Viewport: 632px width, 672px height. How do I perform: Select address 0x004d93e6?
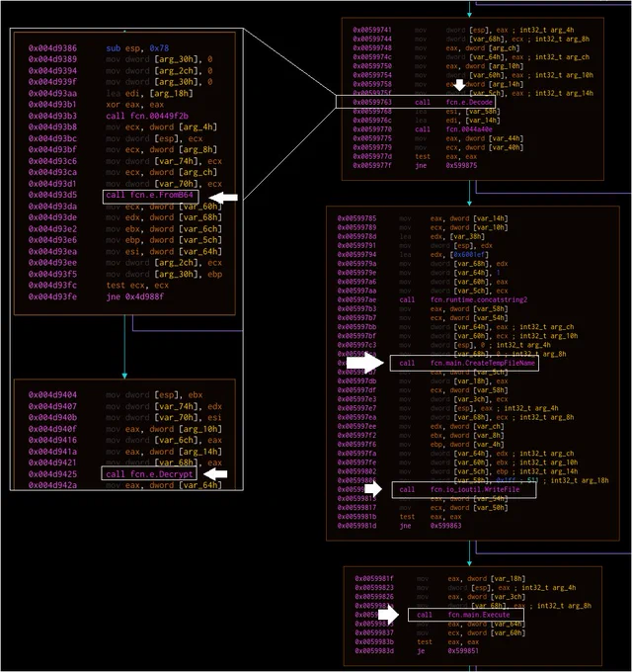click(52, 240)
